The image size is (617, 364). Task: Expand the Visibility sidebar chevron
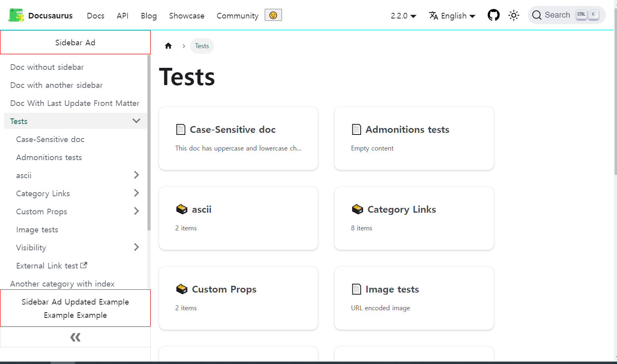[x=136, y=247]
